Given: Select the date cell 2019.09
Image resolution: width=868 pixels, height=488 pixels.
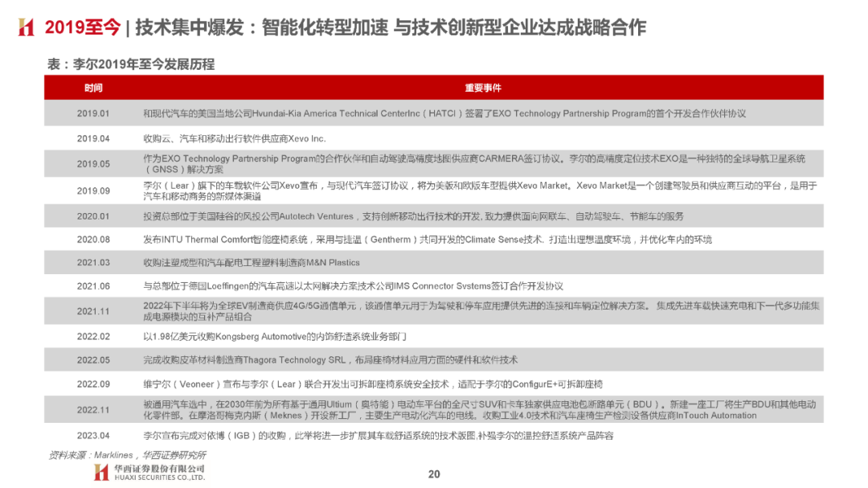Looking at the screenshot, I should [x=93, y=191].
